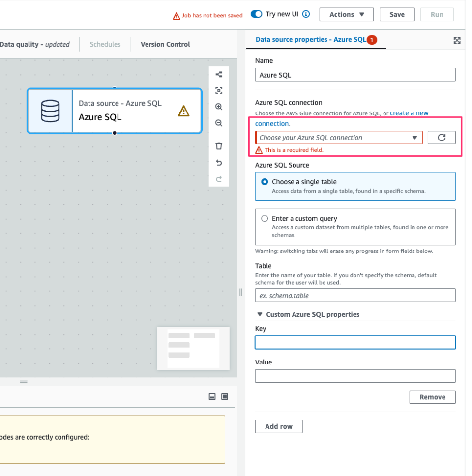This screenshot has height=476, width=472.
Task: Fit the graph to screen
Action: [219, 90]
